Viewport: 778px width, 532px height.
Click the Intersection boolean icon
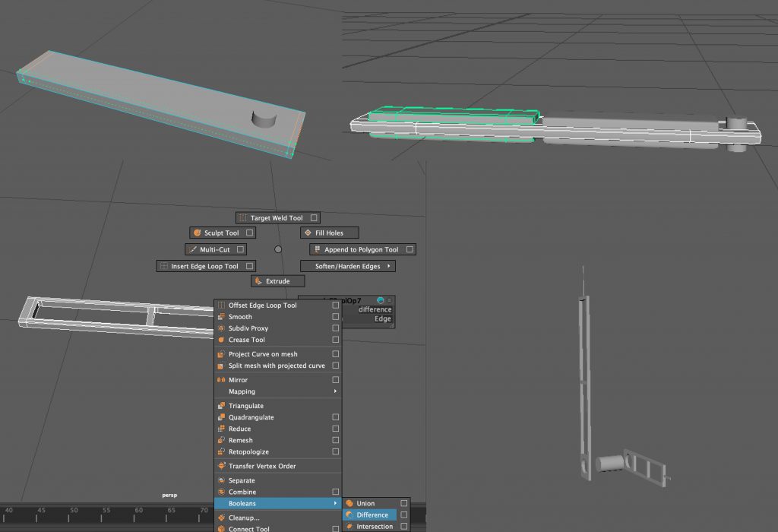click(x=349, y=527)
